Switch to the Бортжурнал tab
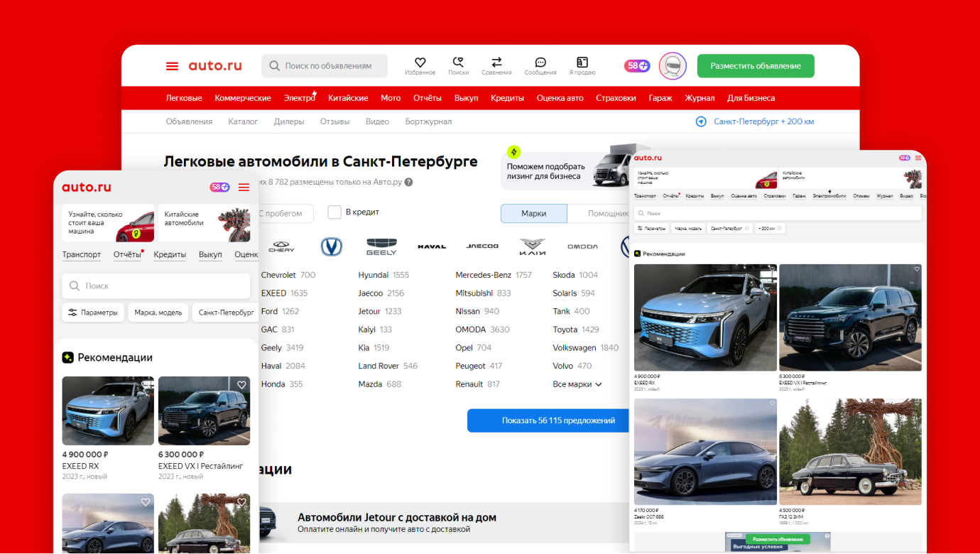This screenshot has width=980, height=554. [x=428, y=121]
